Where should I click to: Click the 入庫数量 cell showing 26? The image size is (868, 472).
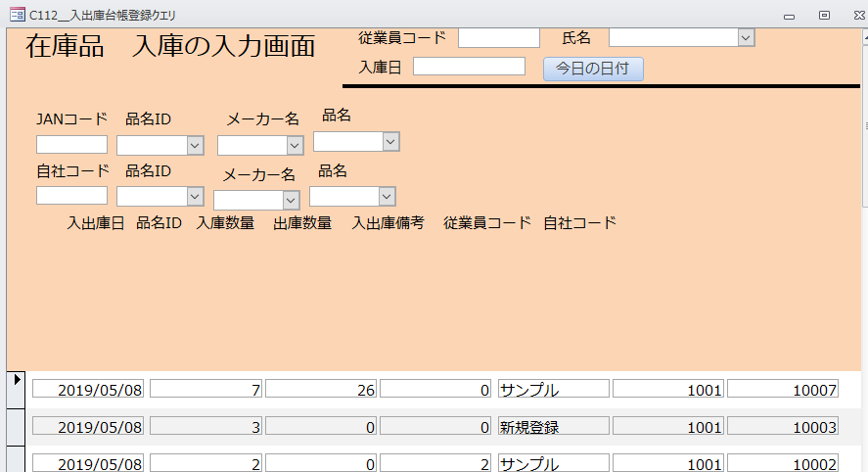tap(321, 389)
